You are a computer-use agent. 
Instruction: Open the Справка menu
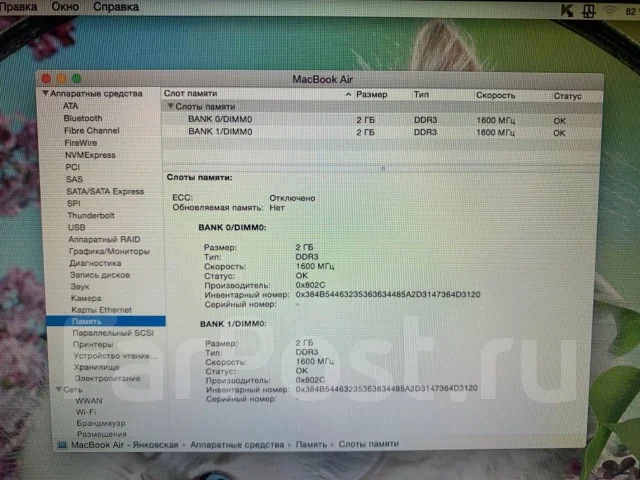point(116,7)
